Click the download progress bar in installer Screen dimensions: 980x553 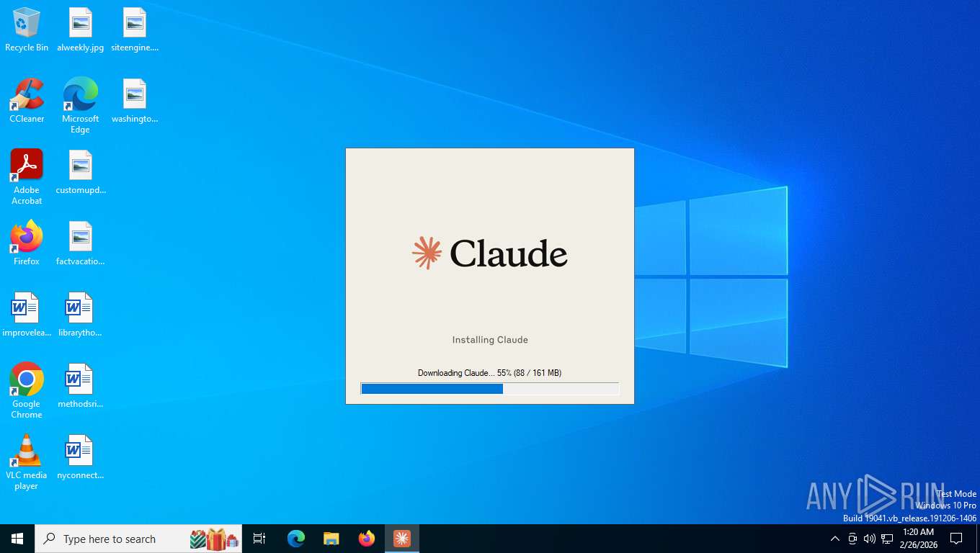tap(490, 389)
